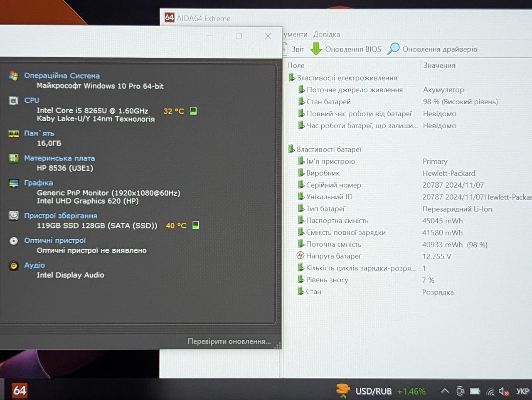The image size is (532, 400).
Task: Select the Оптичні пристрої не виявлено text
Action: tap(91, 250)
